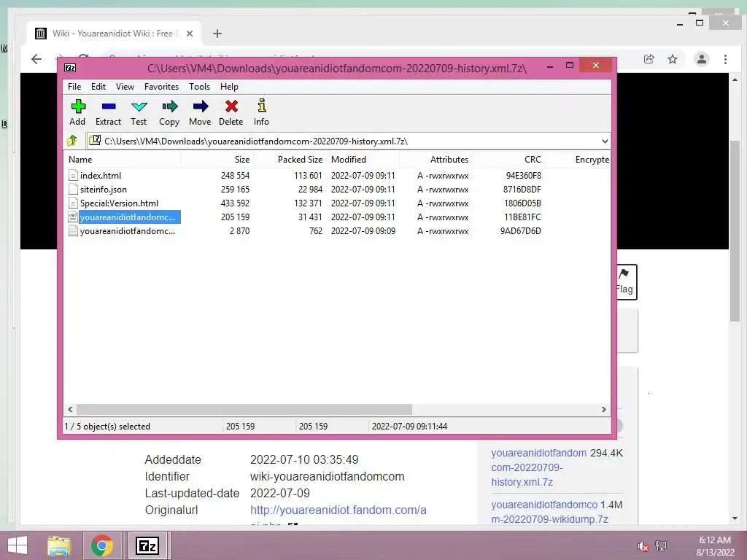Image resolution: width=747 pixels, height=560 pixels.
Task: Go back in Chrome browser
Action: pyautogui.click(x=36, y=59)
